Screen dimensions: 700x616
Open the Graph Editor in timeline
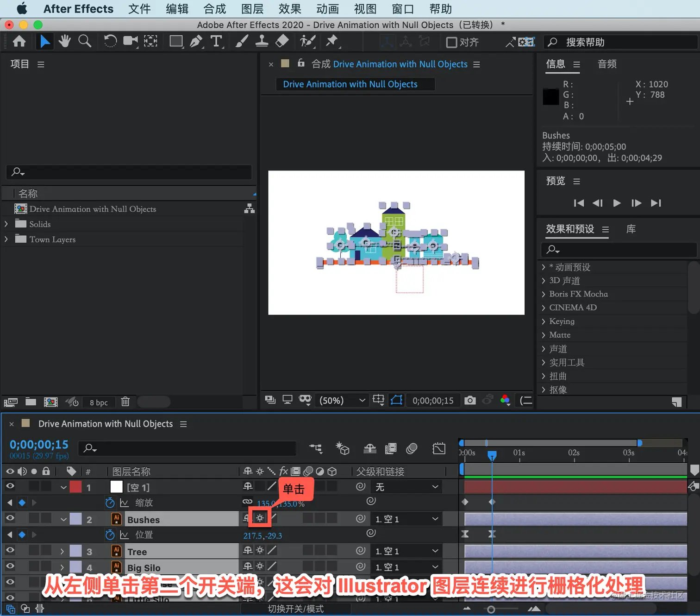tap(439, 448)
